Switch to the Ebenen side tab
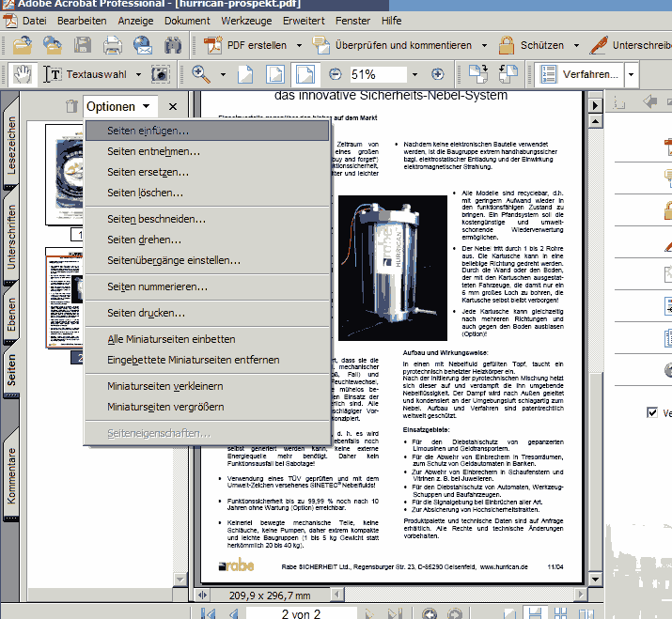The image size is (672, 619). tap(11, 314)
